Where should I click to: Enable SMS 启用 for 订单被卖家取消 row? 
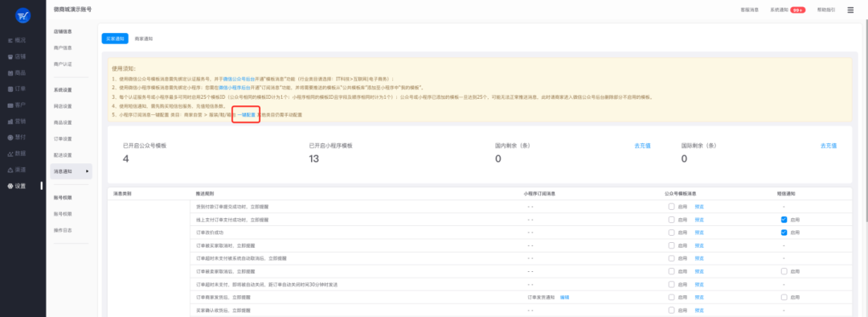point(784,272)
